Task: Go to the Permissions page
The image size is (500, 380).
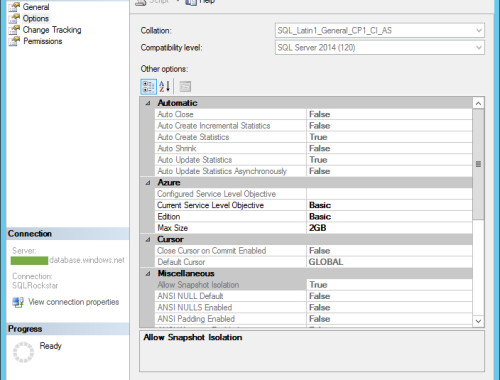Action: click(x=42, y=41)
